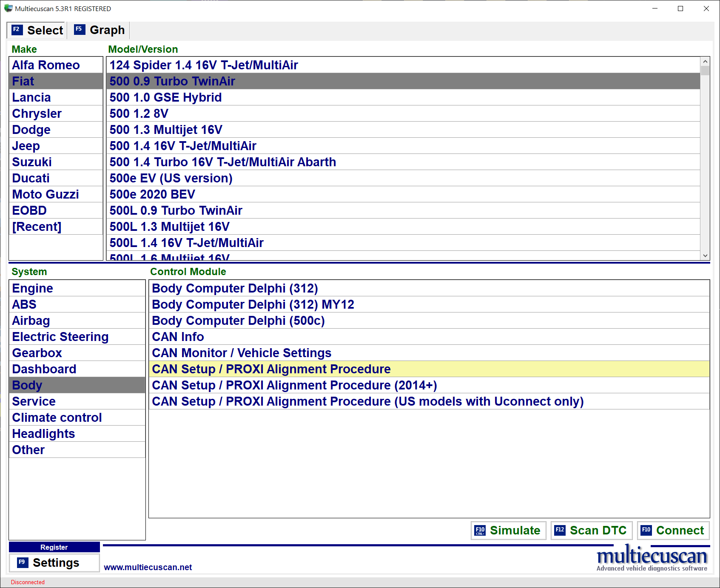Click the multiecuscan logo
This screenshot has height=588, width=720.
pos(652,559)
